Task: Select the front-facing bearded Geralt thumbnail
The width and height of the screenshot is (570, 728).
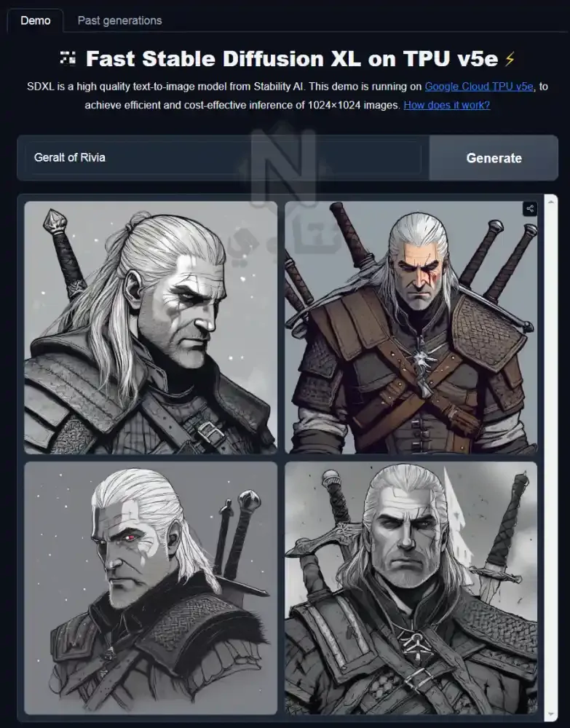Action: [411, 587]
